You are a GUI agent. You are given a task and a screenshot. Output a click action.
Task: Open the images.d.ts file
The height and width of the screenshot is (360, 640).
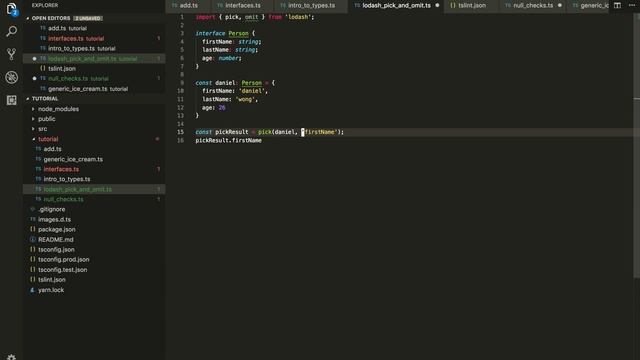click(x=54, y=220)
